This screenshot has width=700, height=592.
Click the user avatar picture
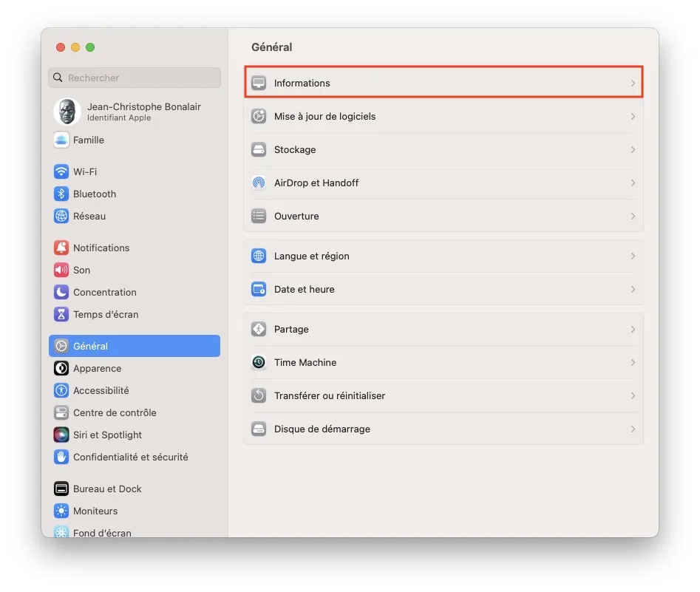tap(67, 111)
